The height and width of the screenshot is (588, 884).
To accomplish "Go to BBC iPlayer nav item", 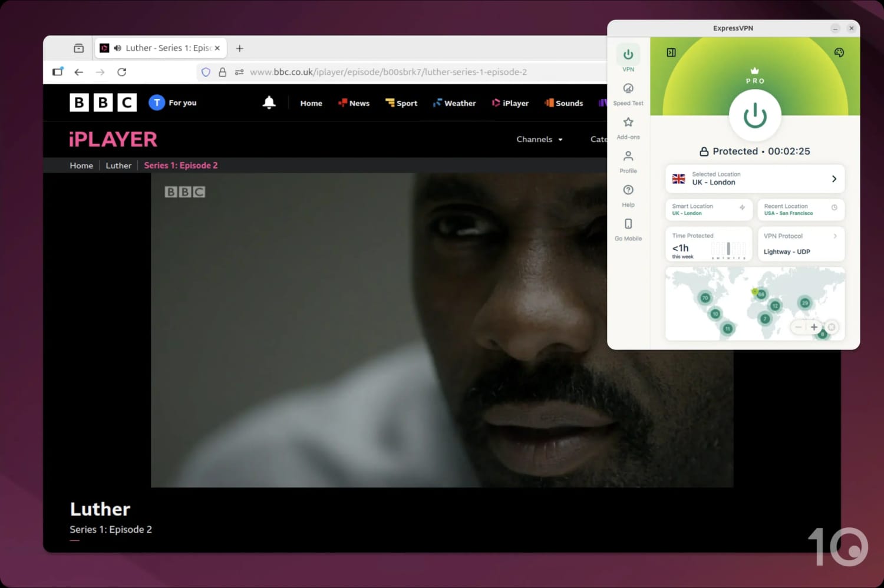I will (510, 103).
